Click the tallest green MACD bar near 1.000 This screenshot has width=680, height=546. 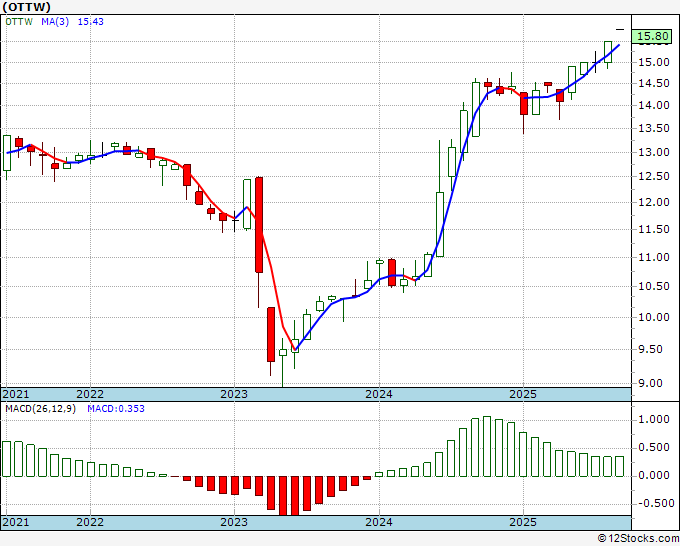pyautogui.click(x=487, y=446)
